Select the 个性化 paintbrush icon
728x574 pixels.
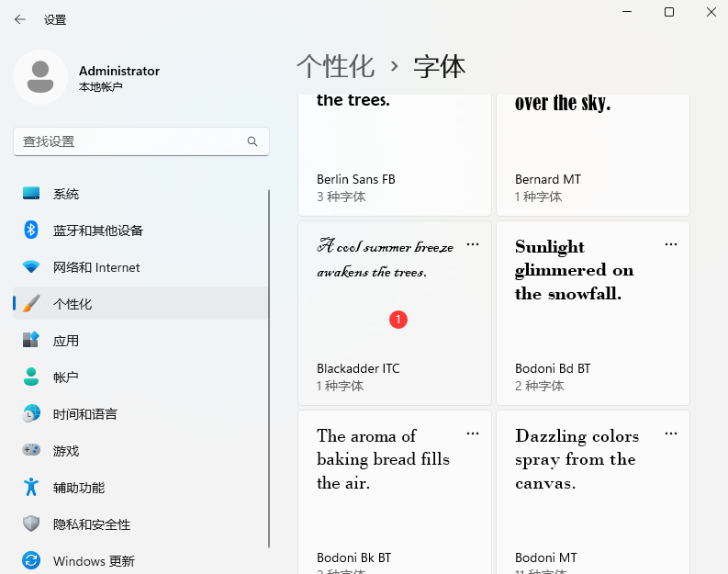point(31,303)
